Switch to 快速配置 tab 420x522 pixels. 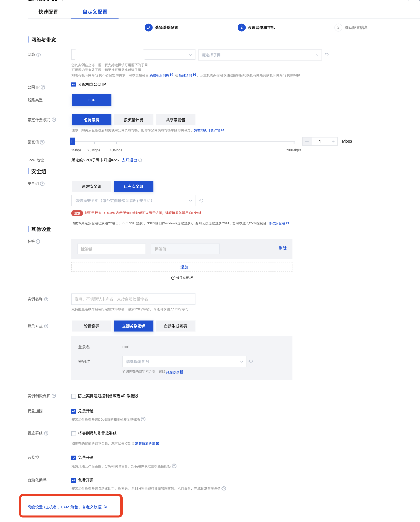(48, 12)
